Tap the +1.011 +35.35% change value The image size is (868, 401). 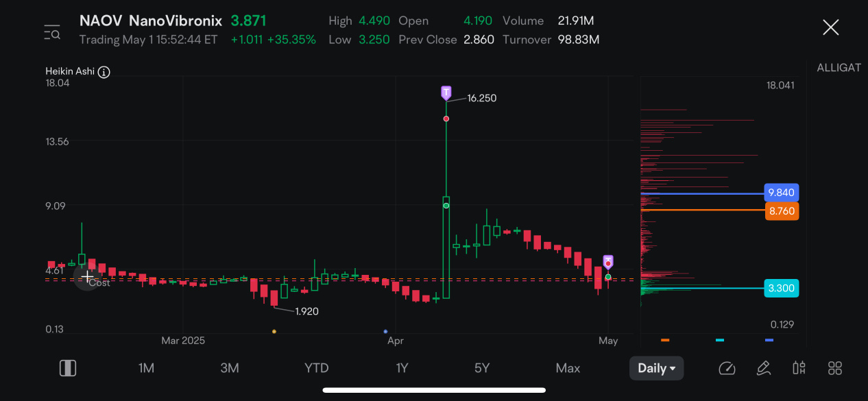[x=274, y=40]
